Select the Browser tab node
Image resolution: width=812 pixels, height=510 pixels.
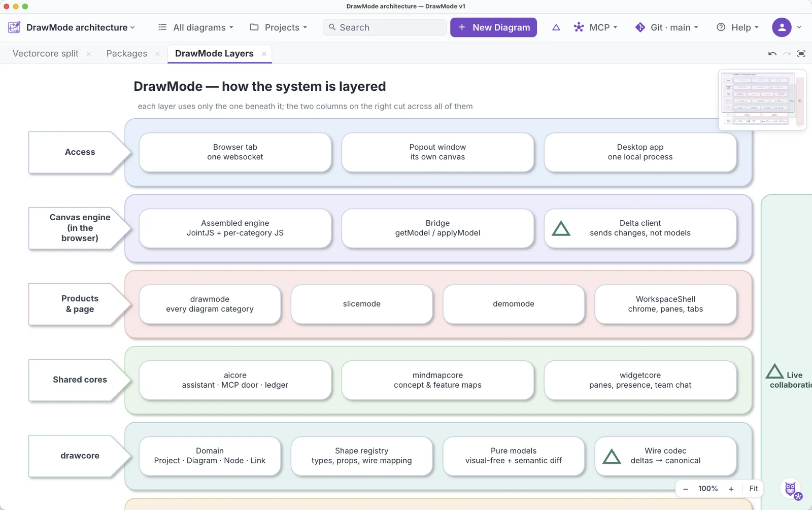pos(235,152)
